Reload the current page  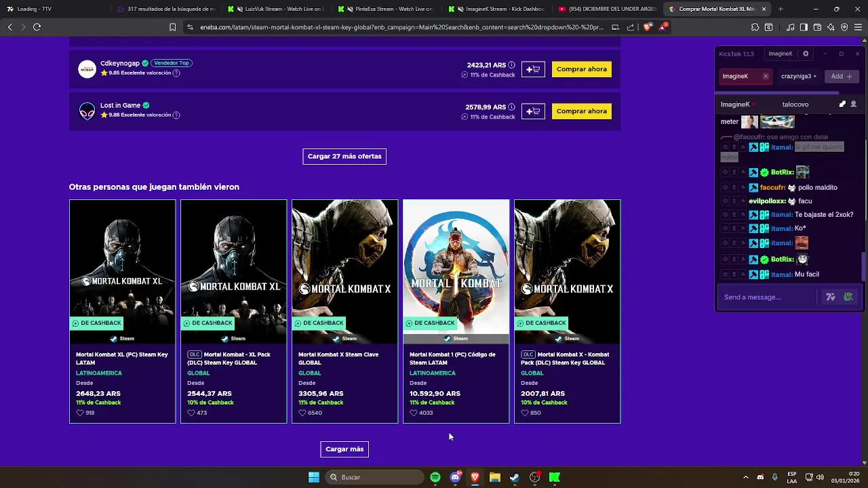pos(37,27)
